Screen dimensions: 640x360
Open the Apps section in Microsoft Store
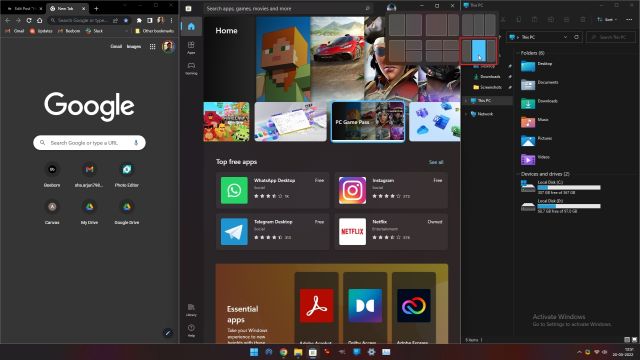191,47
